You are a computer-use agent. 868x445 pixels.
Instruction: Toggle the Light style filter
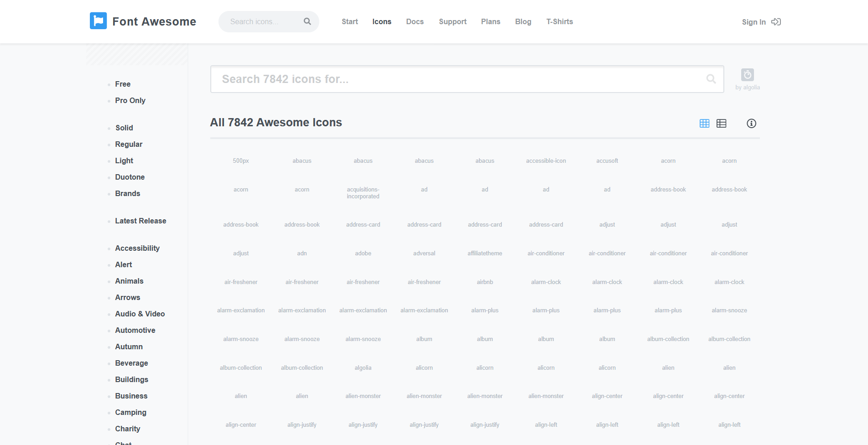point(124,160)
